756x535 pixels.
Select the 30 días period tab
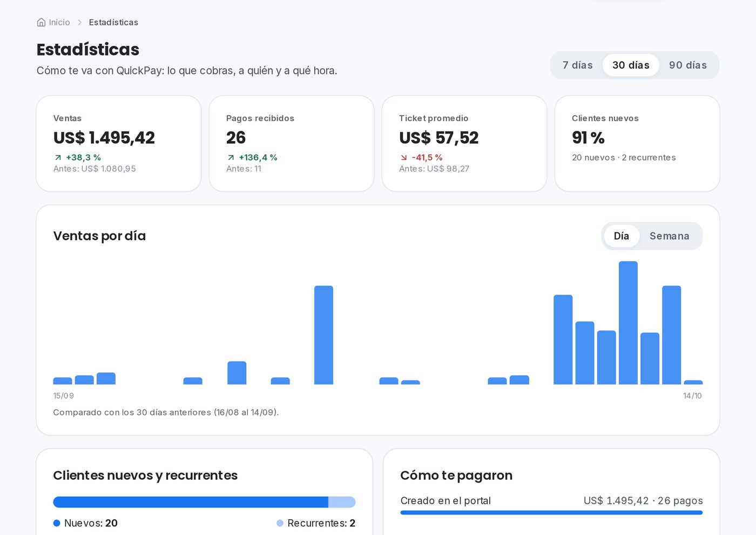click(x=631, y=65)
